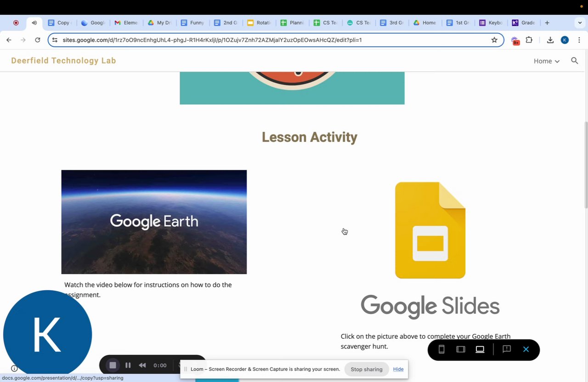Select large screen preview mode

480,349
